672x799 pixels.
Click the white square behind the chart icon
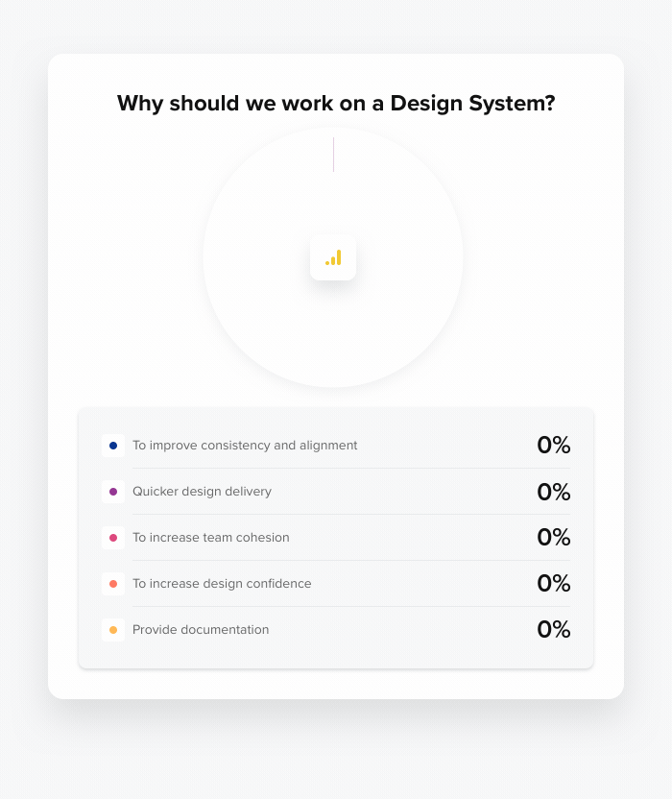tap(333, 257)
